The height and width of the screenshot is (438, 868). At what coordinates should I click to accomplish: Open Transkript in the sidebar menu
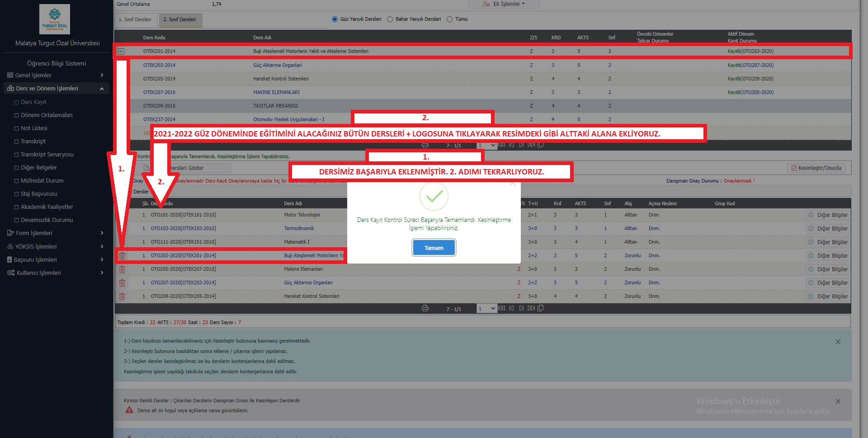(x=33, y=141)
